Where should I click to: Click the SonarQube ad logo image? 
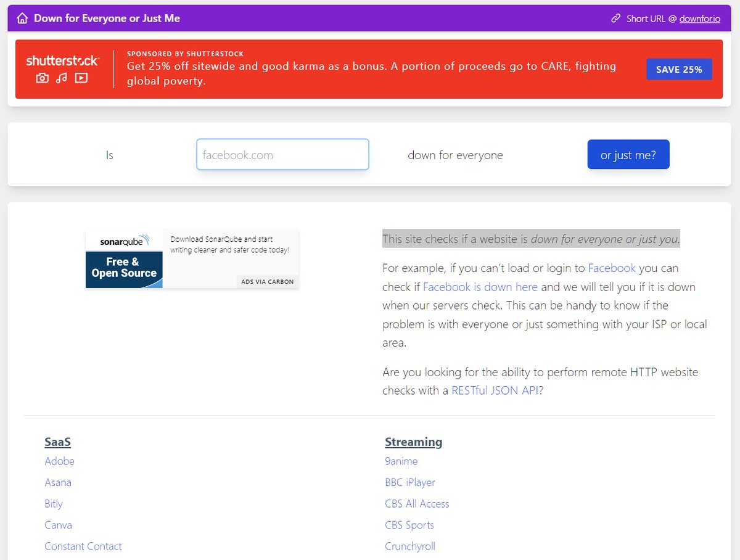click(124, 258)
